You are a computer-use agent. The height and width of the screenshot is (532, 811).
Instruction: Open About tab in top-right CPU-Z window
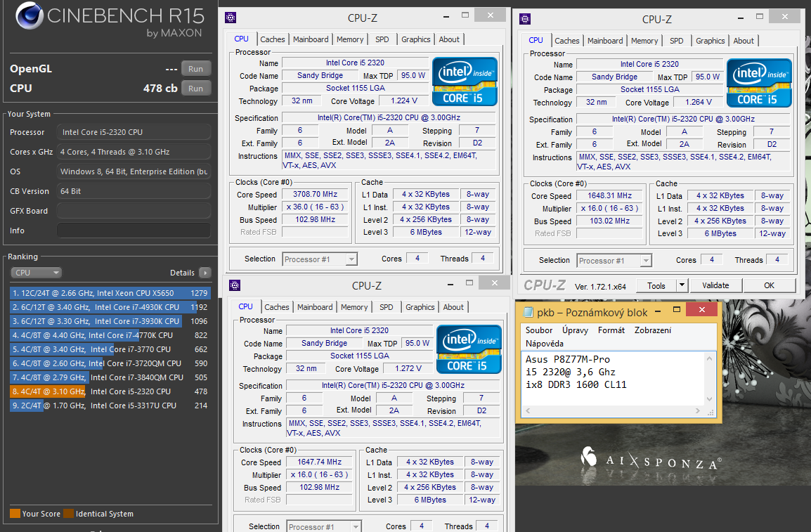tap(744, 41)
